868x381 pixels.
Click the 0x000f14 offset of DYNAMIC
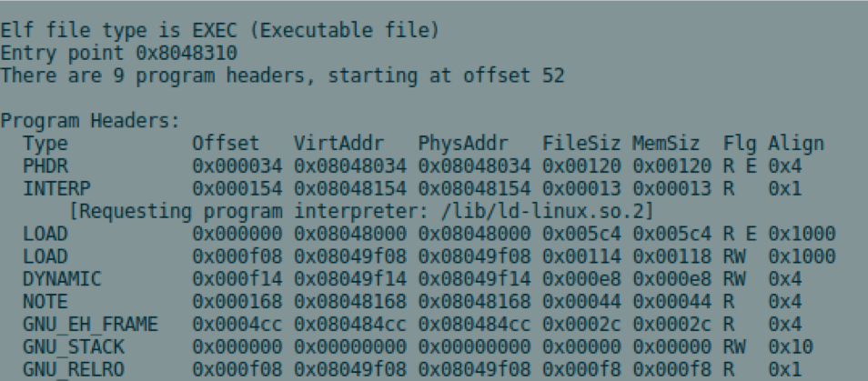(x=237, y=278)
